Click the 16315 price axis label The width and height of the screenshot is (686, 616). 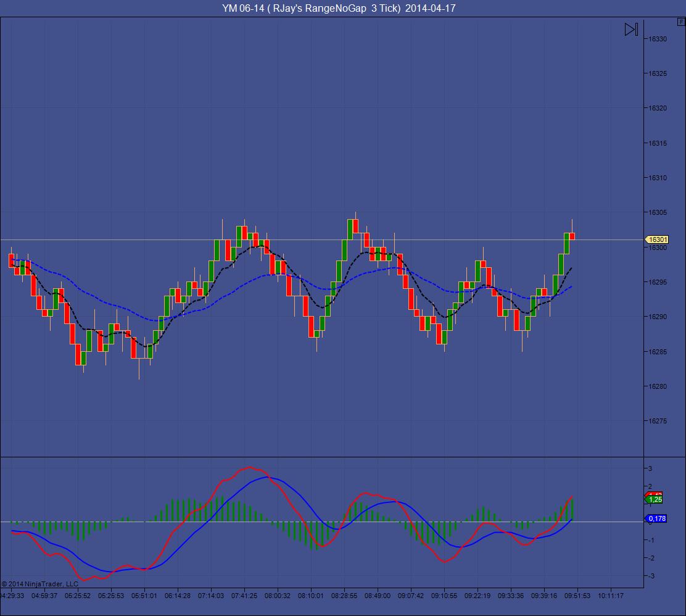pyautogui.click(x=657, y=143)
